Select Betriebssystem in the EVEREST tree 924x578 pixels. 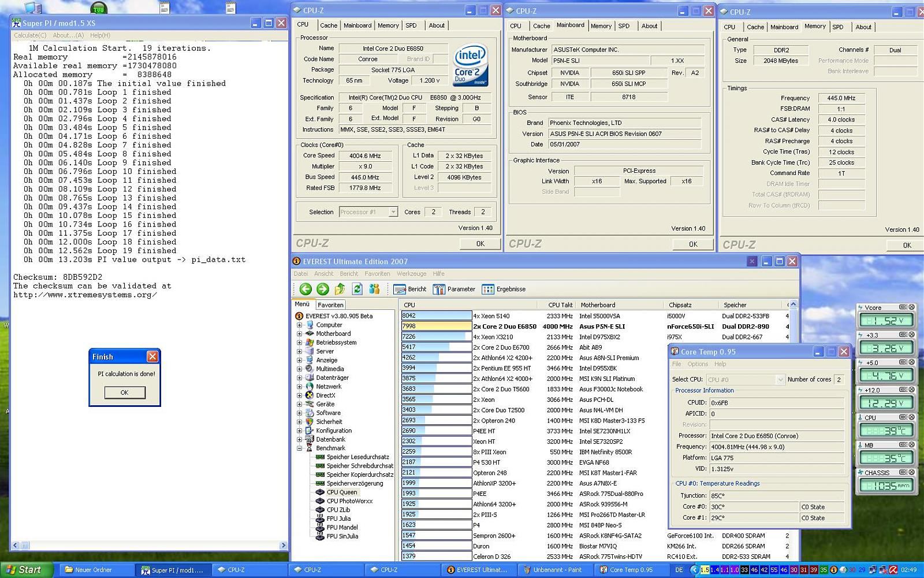click(336, 342)
